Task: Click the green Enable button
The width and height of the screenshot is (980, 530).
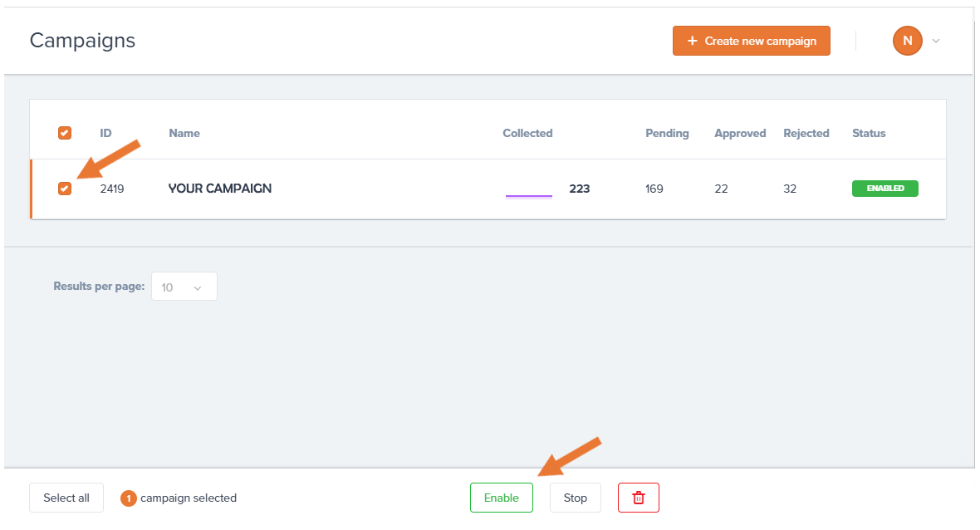Action: click(501, 498)
